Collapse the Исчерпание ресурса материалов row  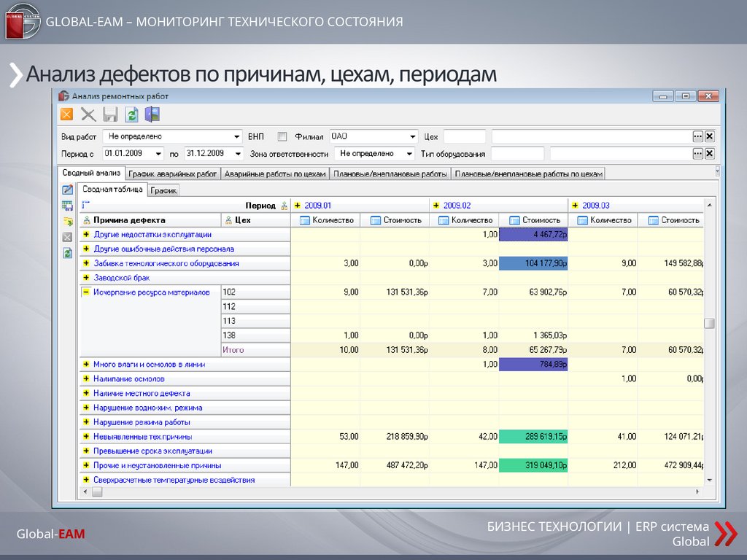(86, 292)
